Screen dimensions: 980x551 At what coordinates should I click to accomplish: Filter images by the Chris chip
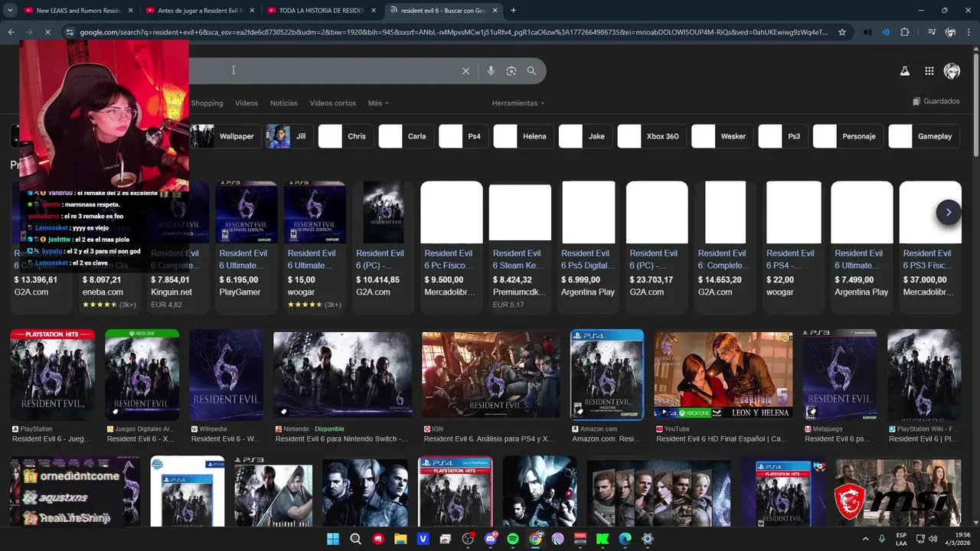pos(346,136)
